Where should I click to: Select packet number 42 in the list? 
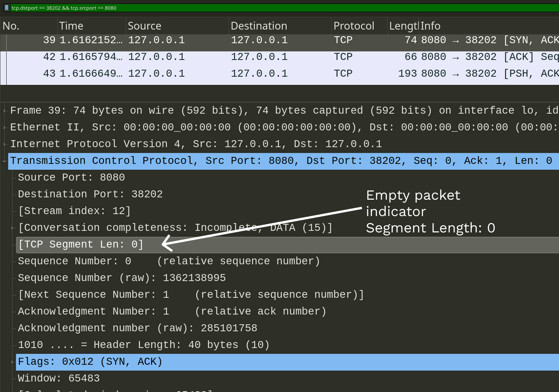(195, 56)
